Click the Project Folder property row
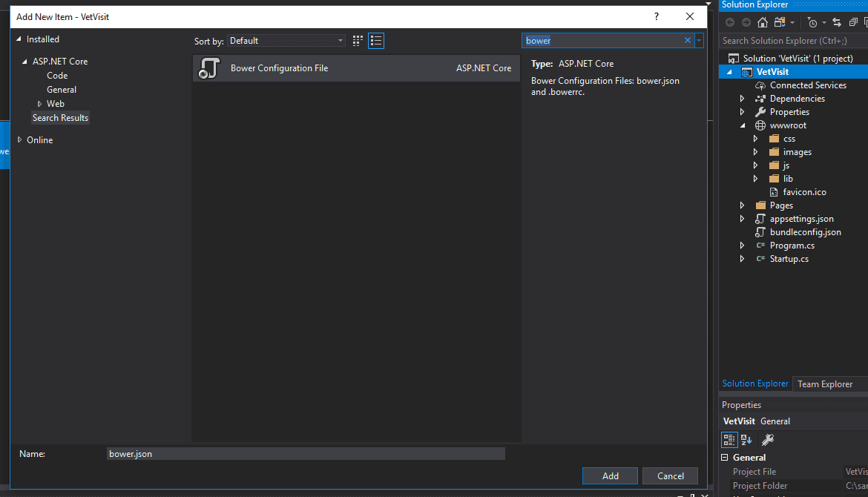The height and width of the screenshot is (497, 868). (x=794, y=486)
